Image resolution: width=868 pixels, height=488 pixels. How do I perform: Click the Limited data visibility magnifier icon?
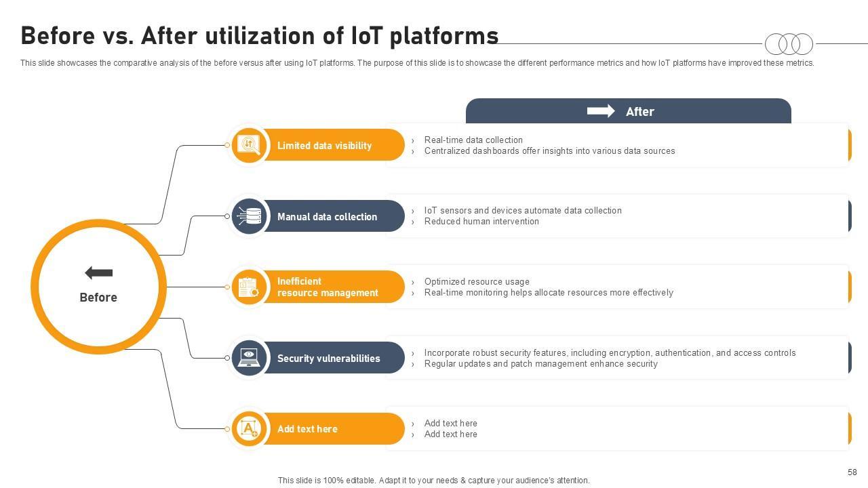249,145
